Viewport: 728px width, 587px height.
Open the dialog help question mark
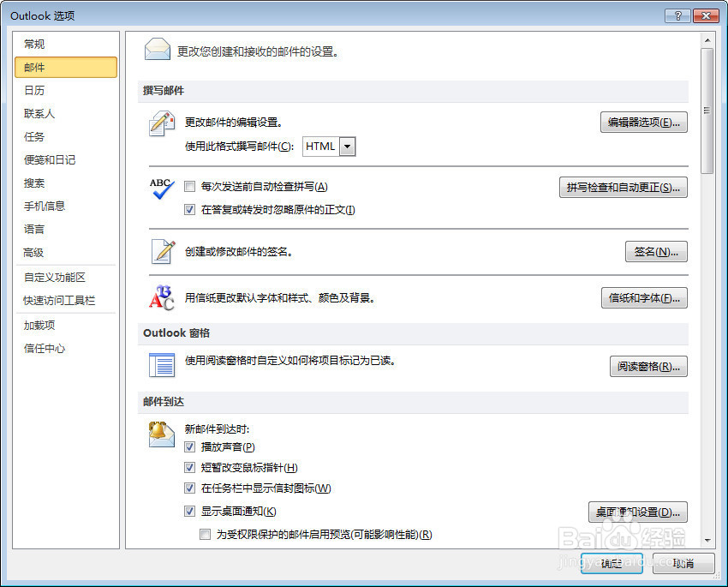[677, 15]
